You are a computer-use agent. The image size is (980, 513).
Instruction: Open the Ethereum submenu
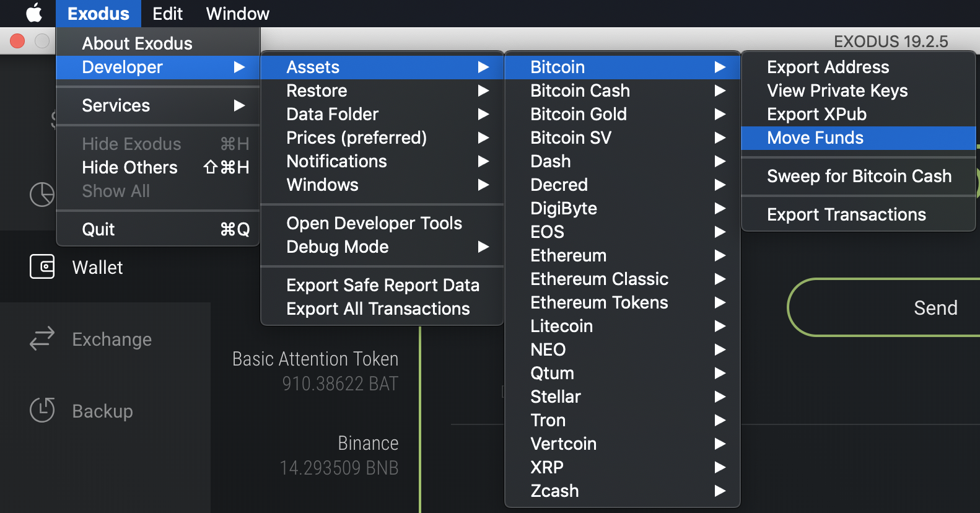point(623,255)
